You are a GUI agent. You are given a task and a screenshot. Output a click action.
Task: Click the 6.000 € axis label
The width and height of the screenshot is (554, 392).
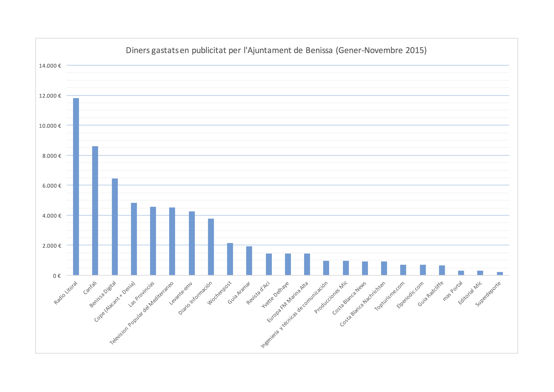coord(52,186)
